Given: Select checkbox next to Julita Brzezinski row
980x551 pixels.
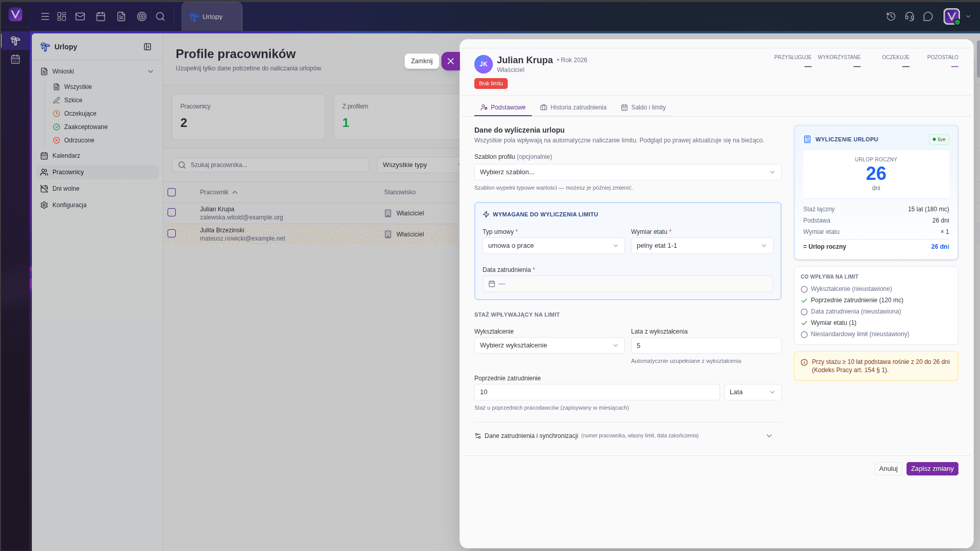Looking at the screenshot, I should click(x=172, y=233).
